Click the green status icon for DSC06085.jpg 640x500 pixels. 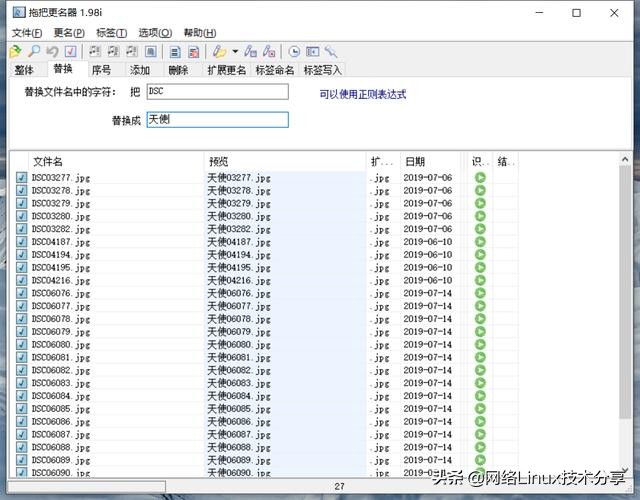point(480,409)
